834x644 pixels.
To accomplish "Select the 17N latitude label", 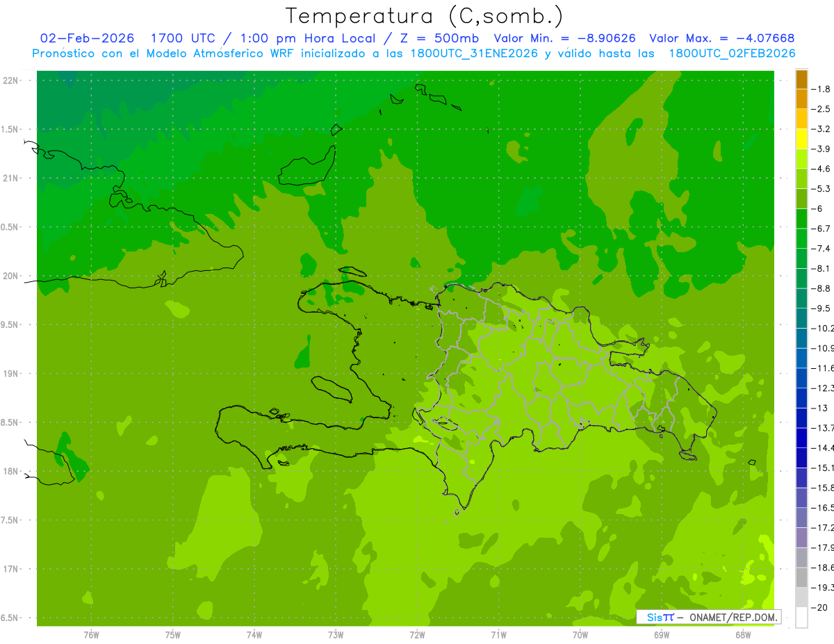I will (x=10, y=569).
